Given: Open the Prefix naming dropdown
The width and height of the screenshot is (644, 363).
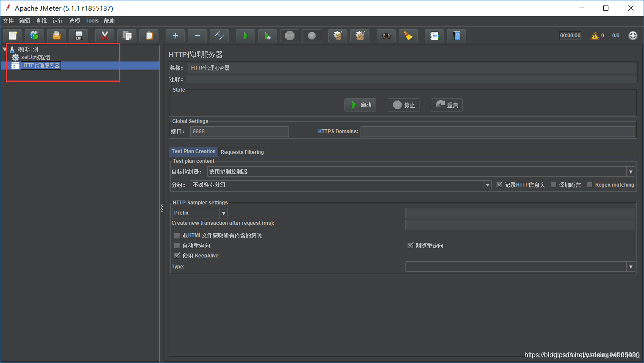Looking at the screenshot, I should [x=223, y=213].
